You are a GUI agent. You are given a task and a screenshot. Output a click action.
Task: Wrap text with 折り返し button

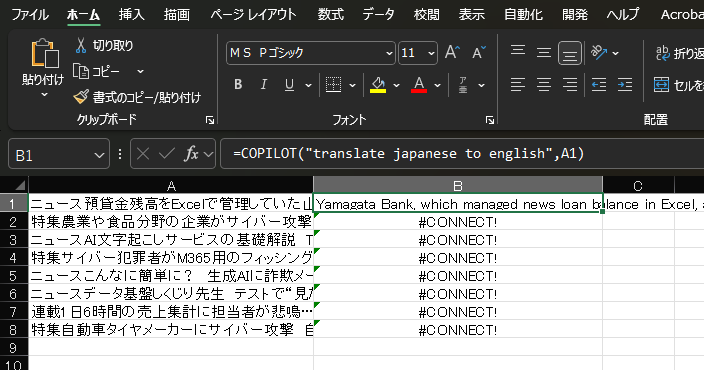click(679, 53)
